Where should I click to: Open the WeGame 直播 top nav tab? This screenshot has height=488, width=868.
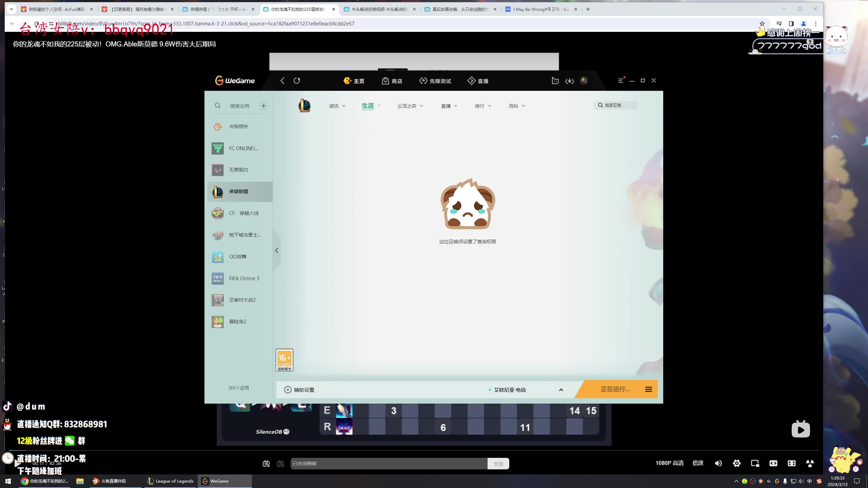click(x=478, y=81)
